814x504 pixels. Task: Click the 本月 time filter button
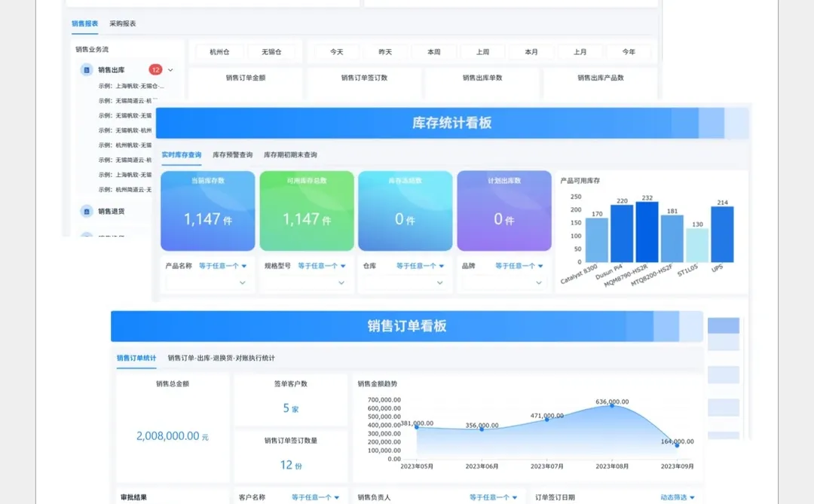531,51
